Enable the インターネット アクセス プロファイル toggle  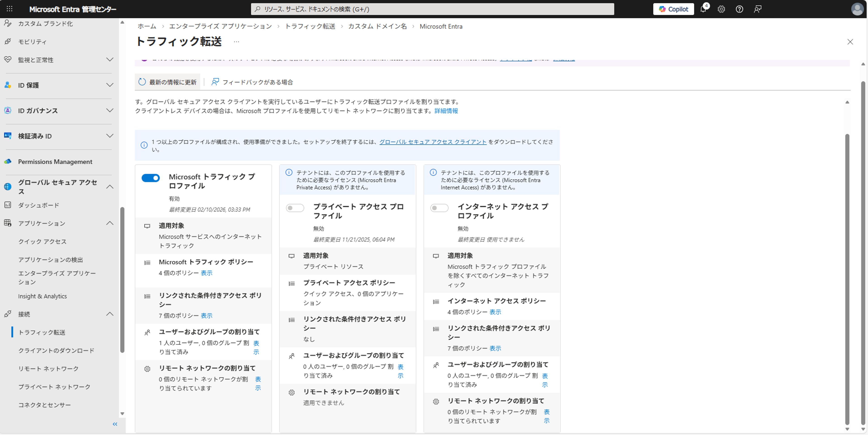tap(439, 208)
